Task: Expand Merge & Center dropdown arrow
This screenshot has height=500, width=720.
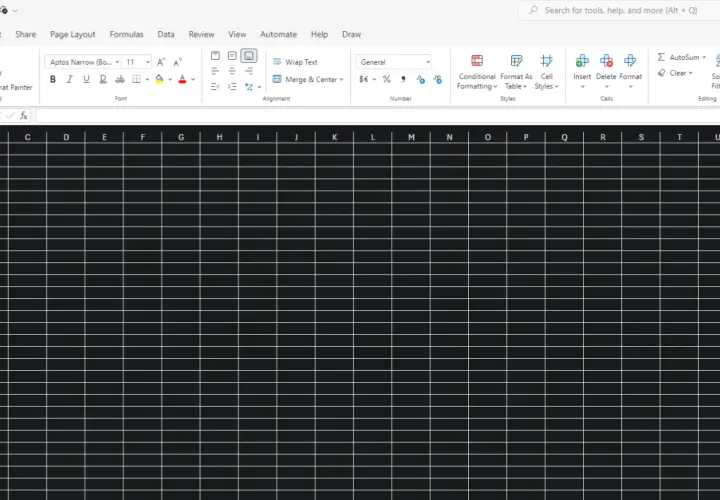Action: (342, 79)
